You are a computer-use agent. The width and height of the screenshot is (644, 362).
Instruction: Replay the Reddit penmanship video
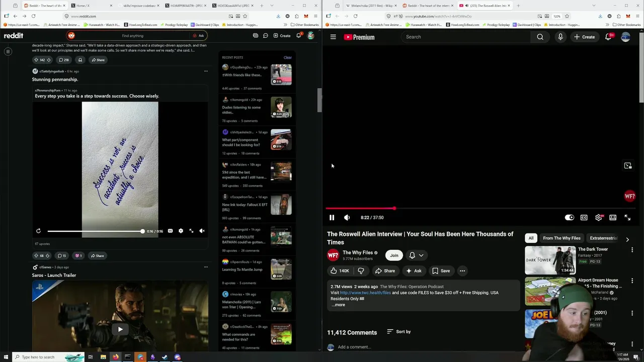(x=38, y=231)
